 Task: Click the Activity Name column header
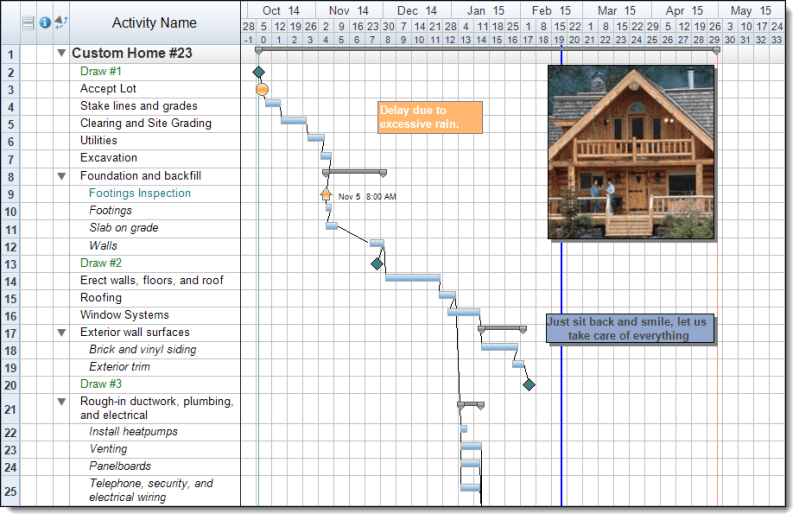click(154, 23)
